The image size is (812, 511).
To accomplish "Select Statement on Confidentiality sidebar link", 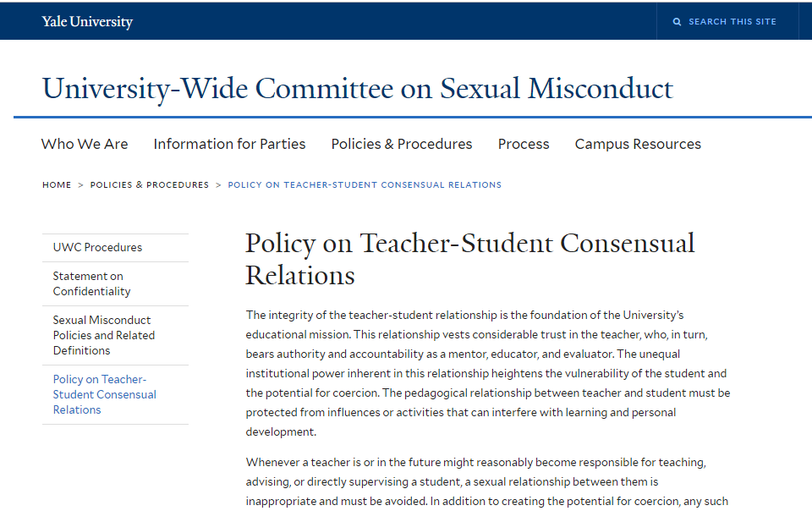I will (x=91, y=283).
